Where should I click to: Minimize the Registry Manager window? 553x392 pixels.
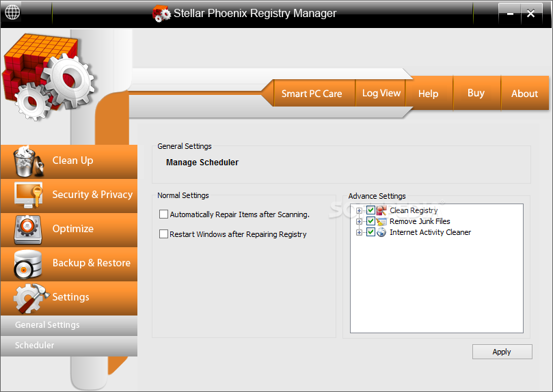510,14
